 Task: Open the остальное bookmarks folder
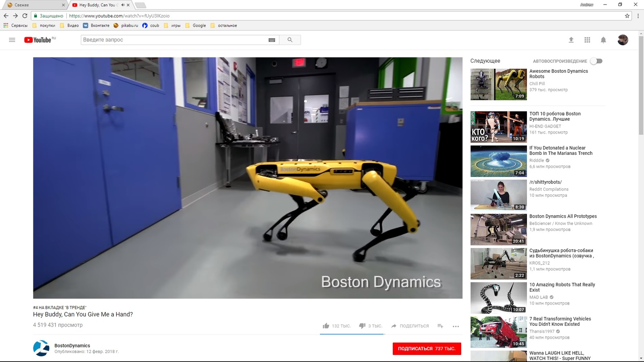tap(224, 25)
